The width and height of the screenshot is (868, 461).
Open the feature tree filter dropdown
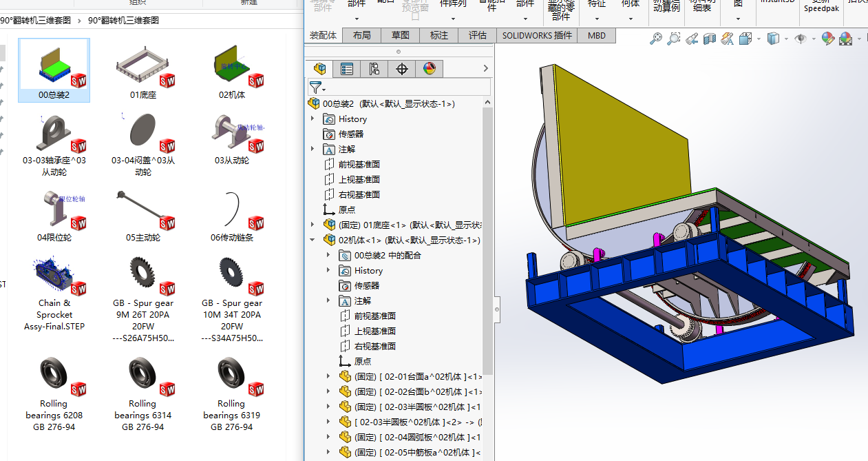(317, 88)
